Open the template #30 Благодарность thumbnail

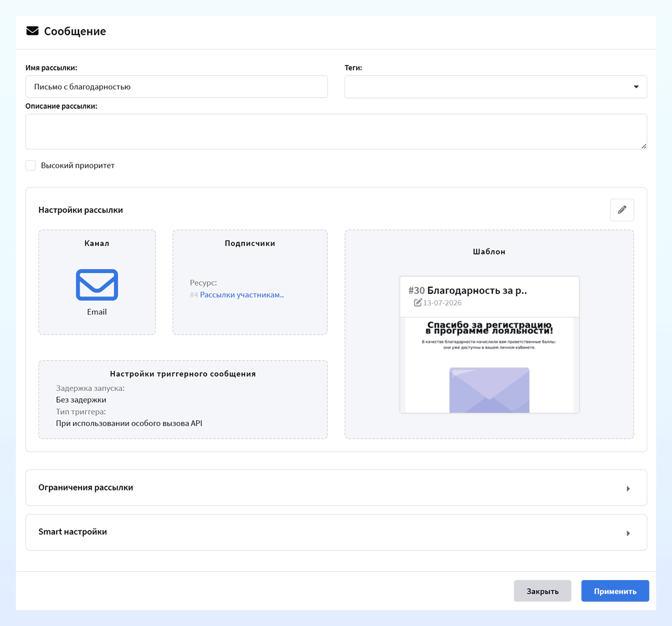click(489, 344)
